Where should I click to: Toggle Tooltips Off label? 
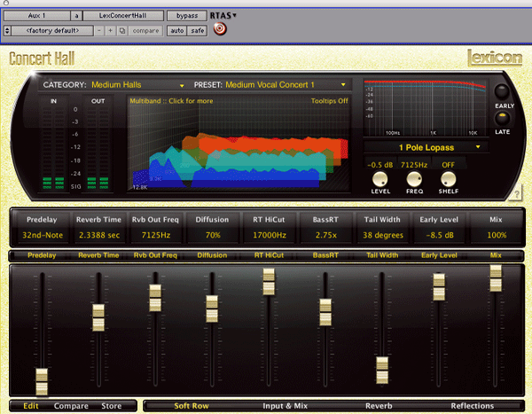point(330,101)
